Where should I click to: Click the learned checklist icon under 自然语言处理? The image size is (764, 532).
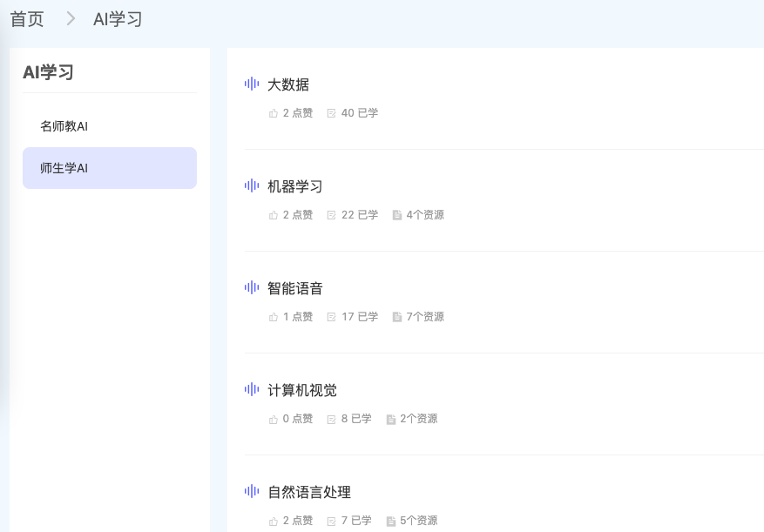tap(331, 520)
